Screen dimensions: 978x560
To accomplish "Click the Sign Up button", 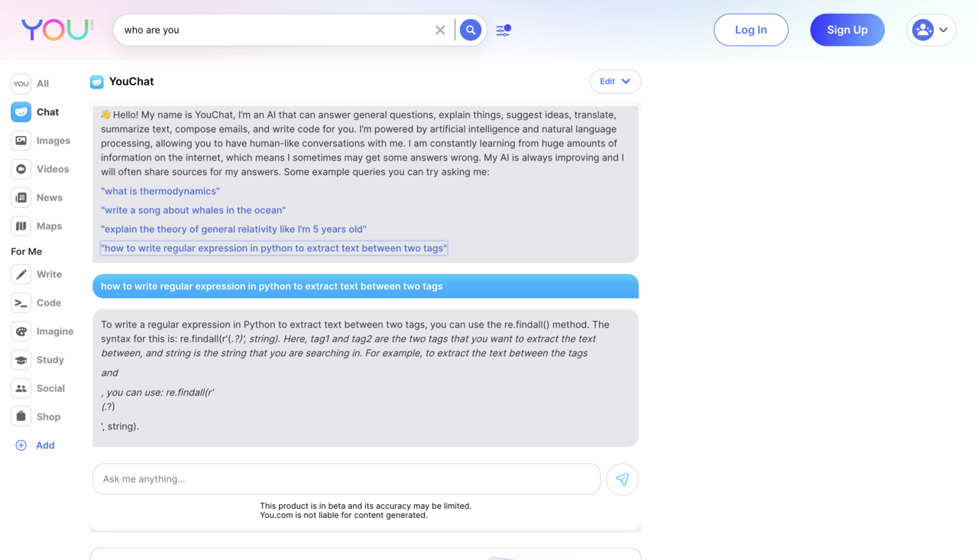I will (847, 30).
